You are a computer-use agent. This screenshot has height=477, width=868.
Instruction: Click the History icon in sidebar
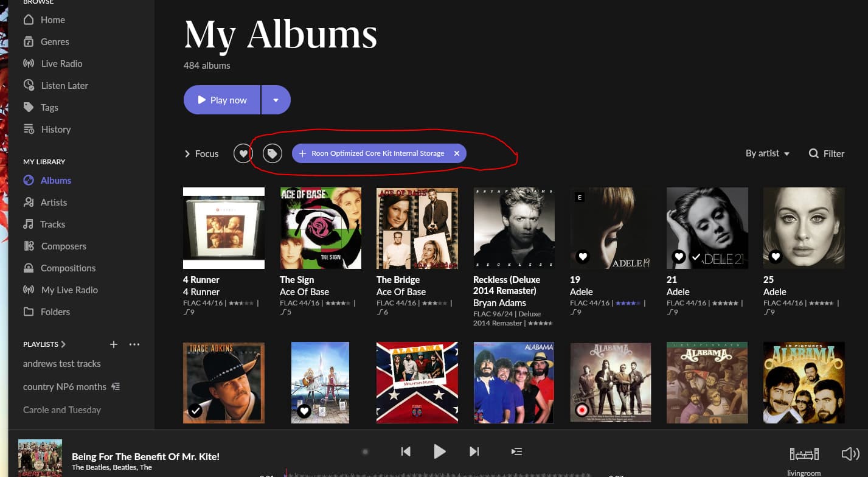point(29,129)
